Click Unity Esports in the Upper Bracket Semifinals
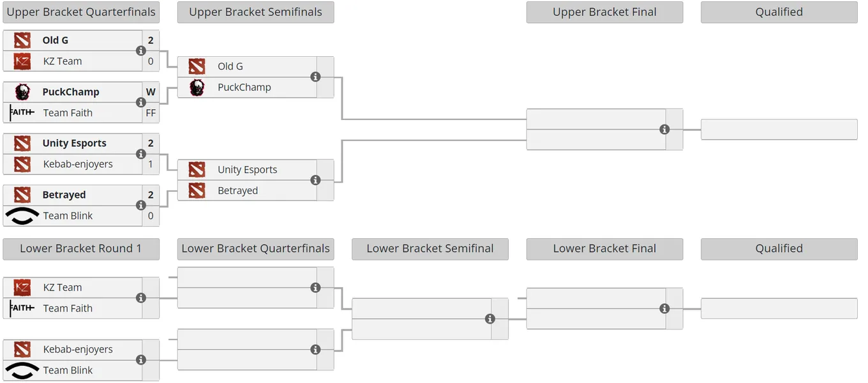 247,170
